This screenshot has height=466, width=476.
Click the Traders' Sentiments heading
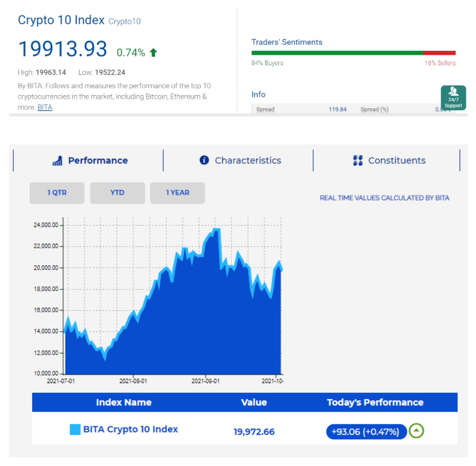(287, 42)
